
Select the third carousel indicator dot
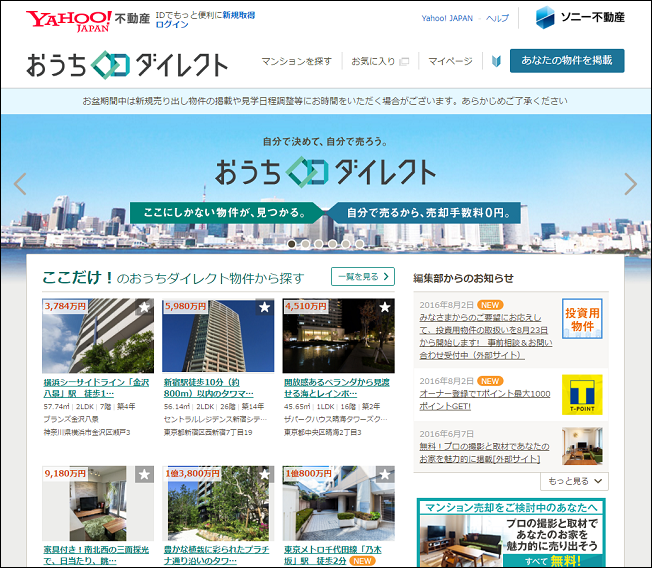click(319, 244)
